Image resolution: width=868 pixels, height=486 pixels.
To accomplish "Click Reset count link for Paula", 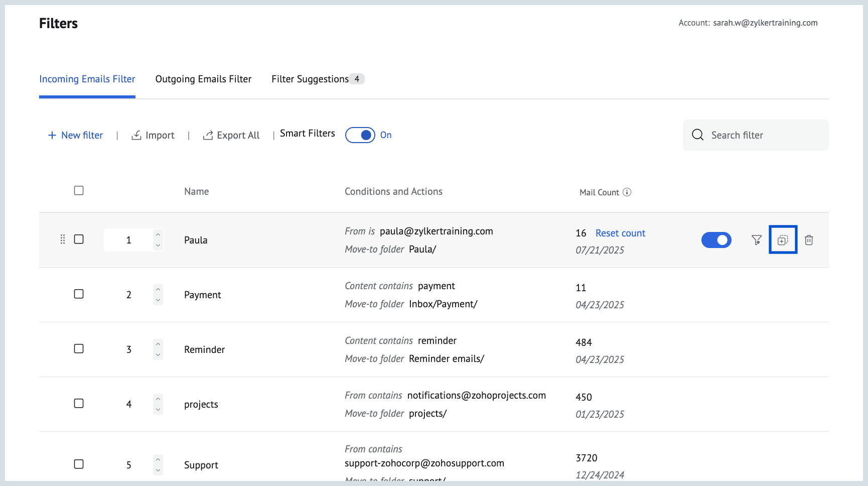I will [620, 233].
